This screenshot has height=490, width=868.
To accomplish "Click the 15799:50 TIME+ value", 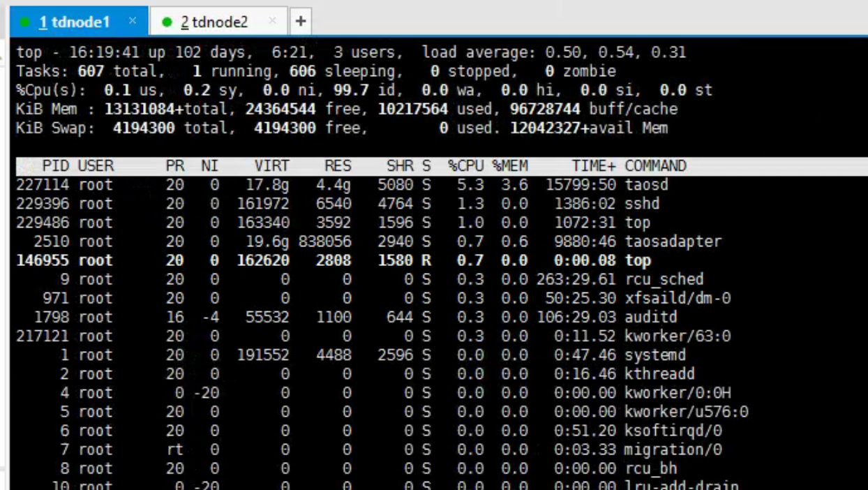I will [581, 185].
